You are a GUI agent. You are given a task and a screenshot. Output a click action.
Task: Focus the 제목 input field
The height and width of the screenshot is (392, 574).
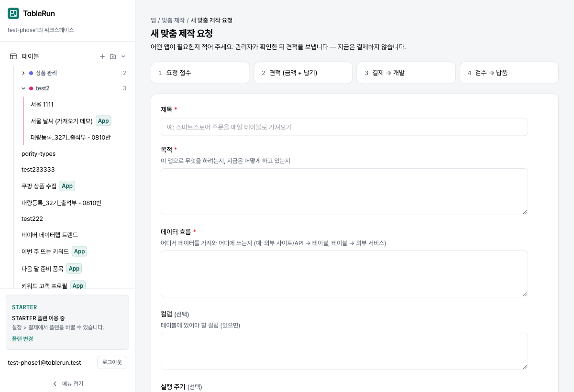point(344,127)
